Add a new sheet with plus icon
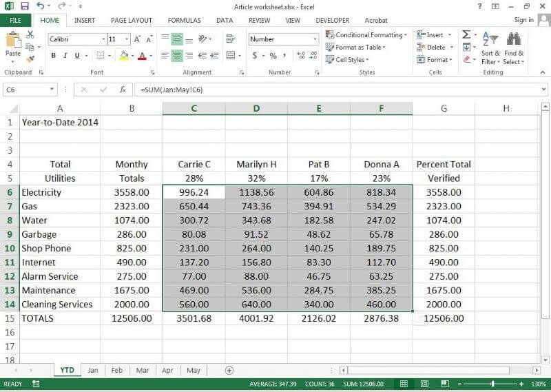Image resolution: width=551 pixels, height=392 pixels. tap(229, 370)
